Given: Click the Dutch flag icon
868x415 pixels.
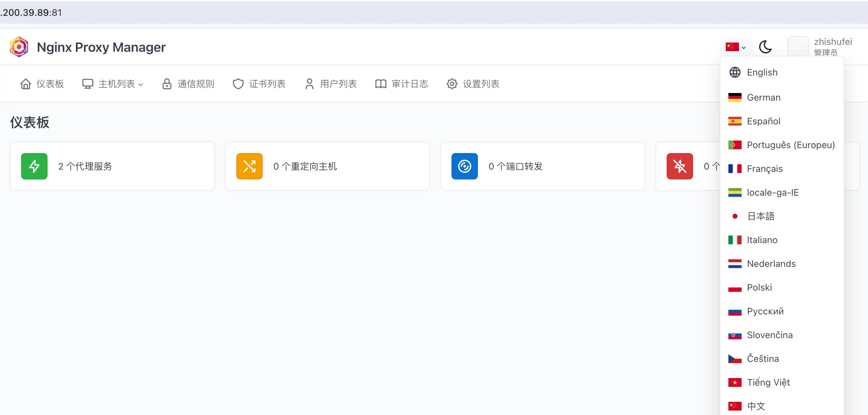Looking at the screenshot, I should 735,264.
